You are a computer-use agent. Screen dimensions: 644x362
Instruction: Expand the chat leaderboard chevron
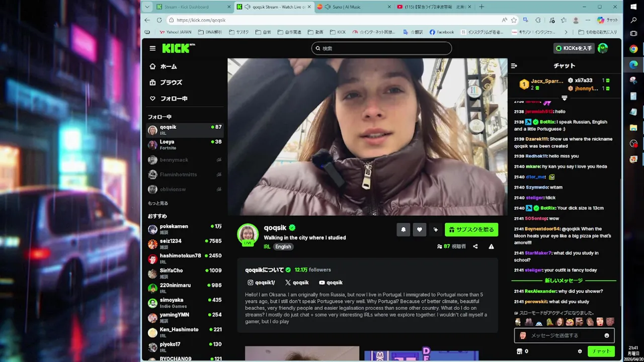(564, 98)
